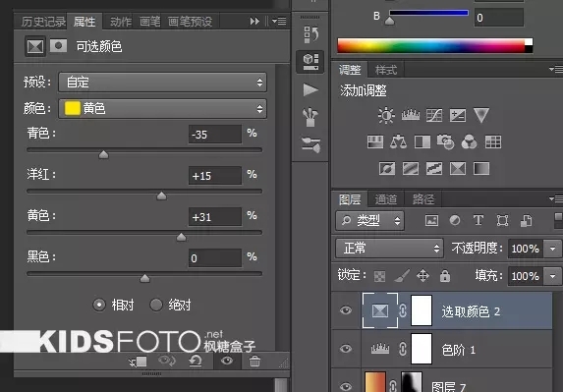
Task: Hide the 色阶 1 layer
Action: 346,349
